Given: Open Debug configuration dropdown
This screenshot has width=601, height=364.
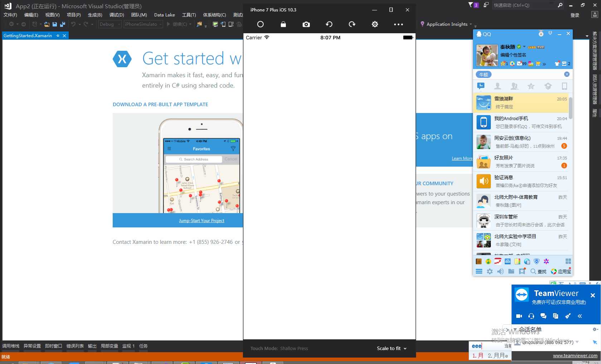Looking at the screenshot, I should [x=109, y=24].
